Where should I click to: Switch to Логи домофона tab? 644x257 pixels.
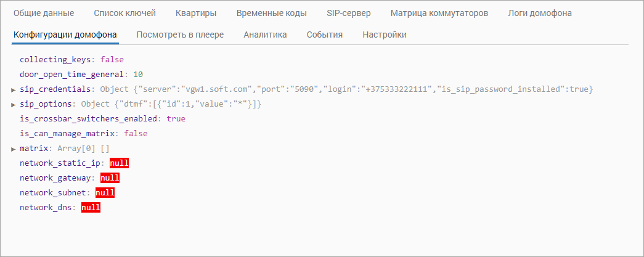(x=540, y=13)
